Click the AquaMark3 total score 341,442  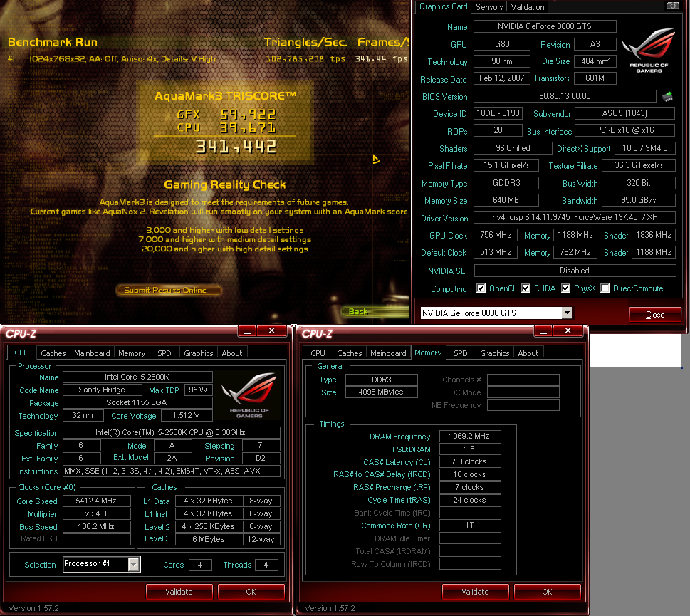tap(236, 147)
